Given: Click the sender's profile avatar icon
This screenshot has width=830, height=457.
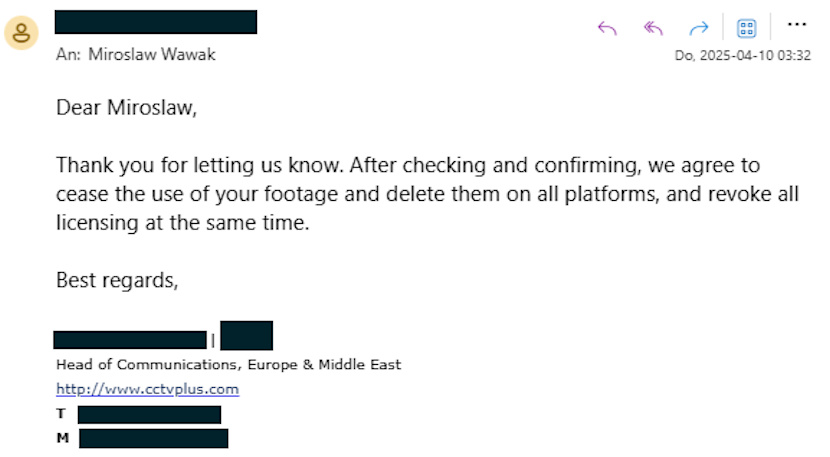Looking at the screenshot, I should click(21, 33).
